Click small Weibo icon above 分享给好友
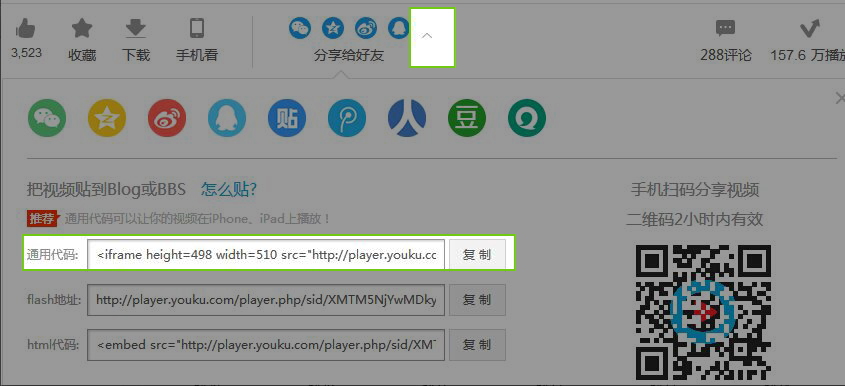Viewport: 845px width, 386px height. click(366, 27)
